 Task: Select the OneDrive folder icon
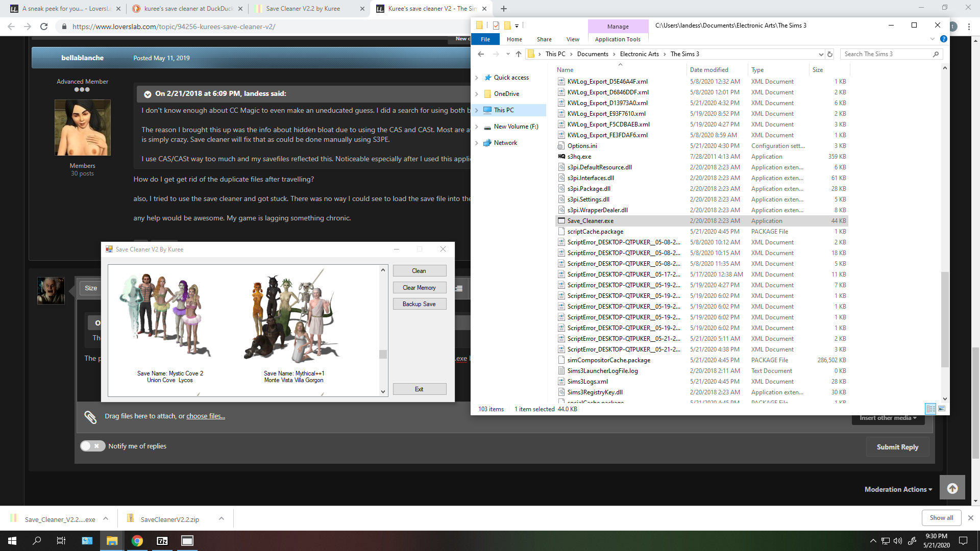tap(487, 94)
